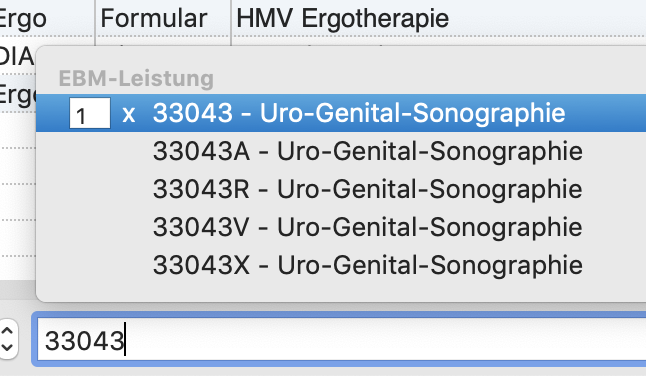The height and width of the screenshot is (376, 646).
Task: Click the empty popup area below 33043X
Action: [341, 290]
